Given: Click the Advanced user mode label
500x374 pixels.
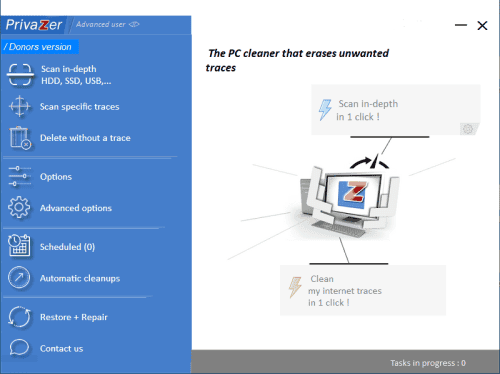Looking at the screenshot, I should click(101, 24).
